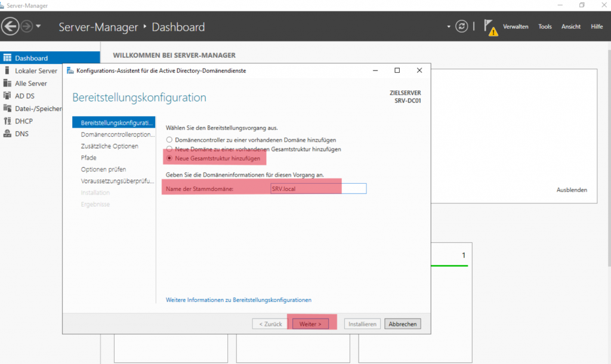Viewport: 611px width, 364px height.
Task: Click the 'Name der Stammdomäne' input field
Action: [316, 189]
